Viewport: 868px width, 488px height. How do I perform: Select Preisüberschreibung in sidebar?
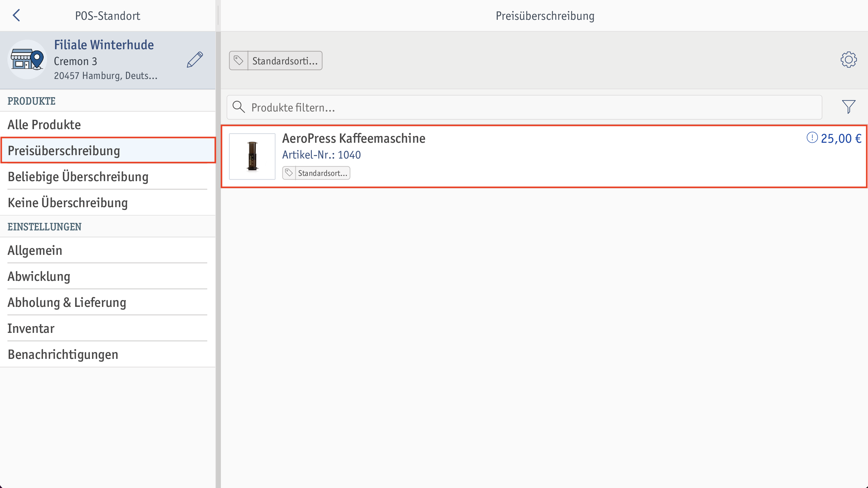coord(108,151)
